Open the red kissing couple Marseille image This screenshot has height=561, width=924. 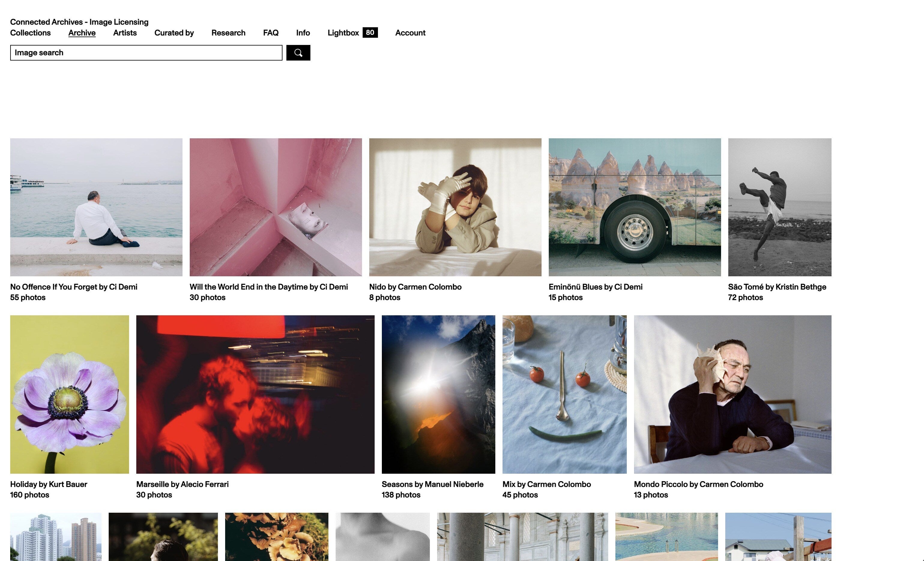tap(255, 394)
